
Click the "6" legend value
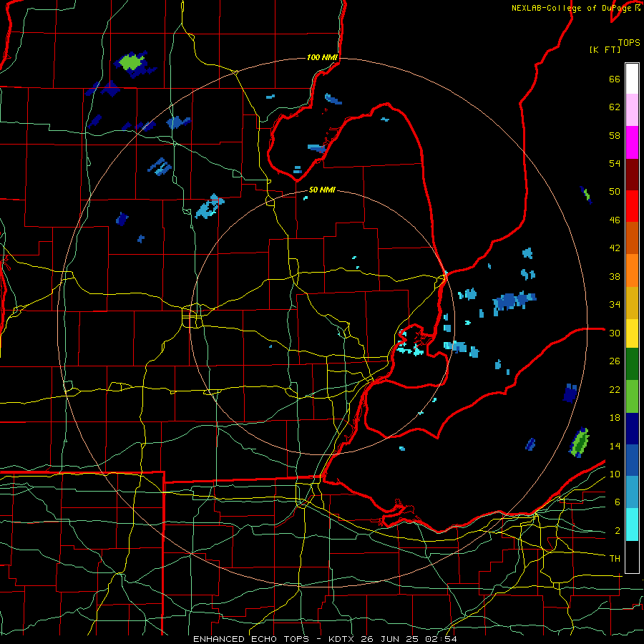click(x=618, y=502)
